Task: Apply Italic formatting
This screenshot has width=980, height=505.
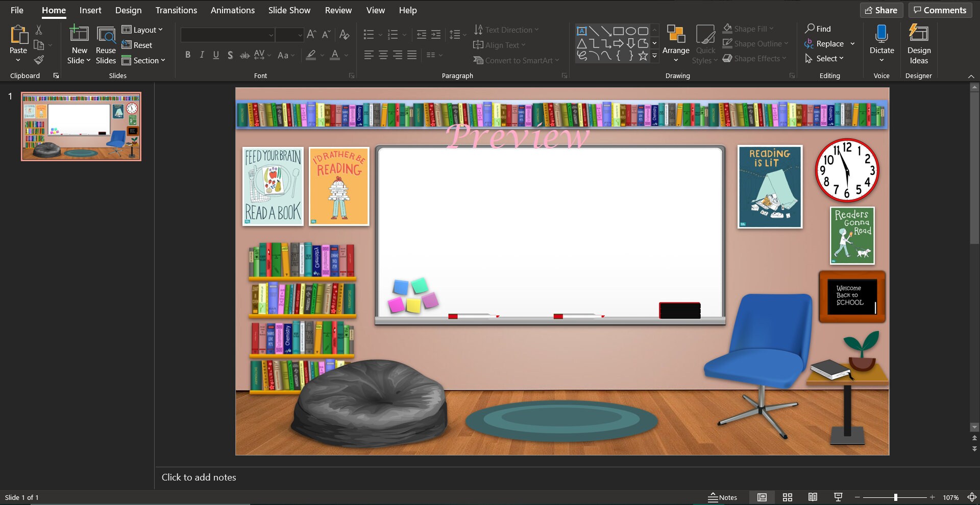Action: click(x=202, y=55)
